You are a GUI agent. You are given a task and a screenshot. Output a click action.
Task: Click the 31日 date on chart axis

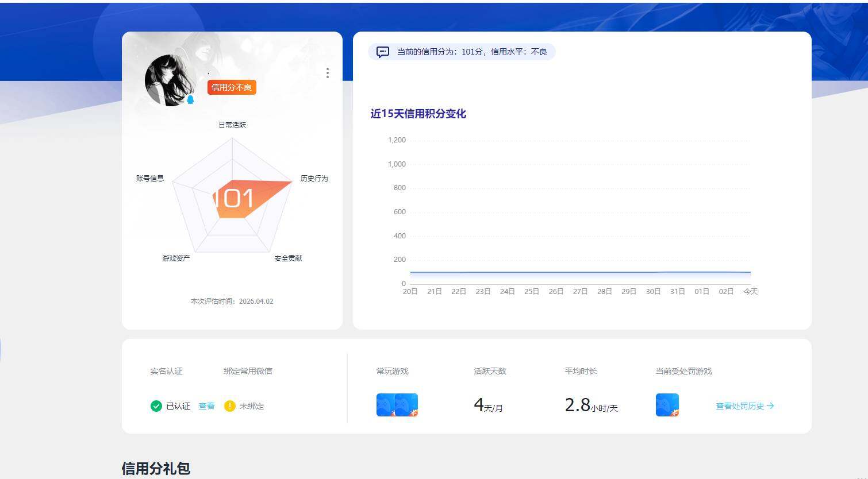[678, 292]
